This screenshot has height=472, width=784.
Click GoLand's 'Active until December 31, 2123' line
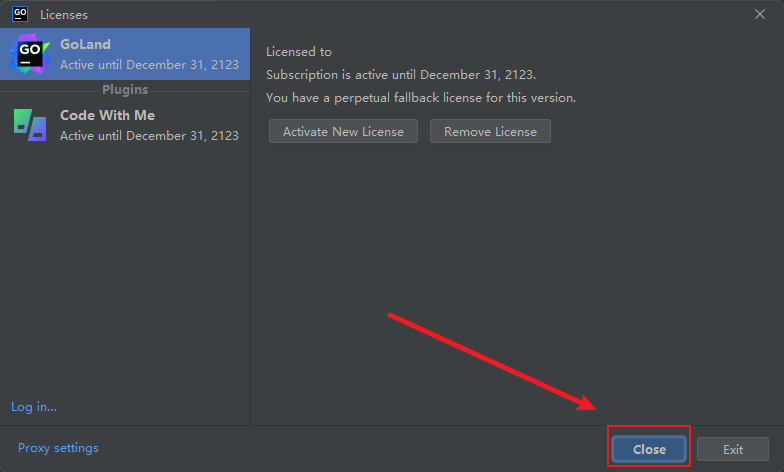point(149,64)
